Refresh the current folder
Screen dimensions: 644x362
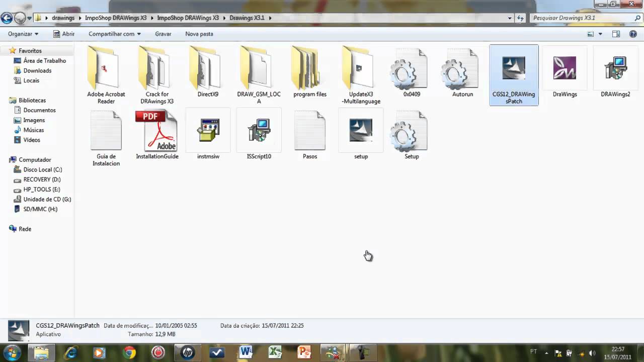[520, 18]
